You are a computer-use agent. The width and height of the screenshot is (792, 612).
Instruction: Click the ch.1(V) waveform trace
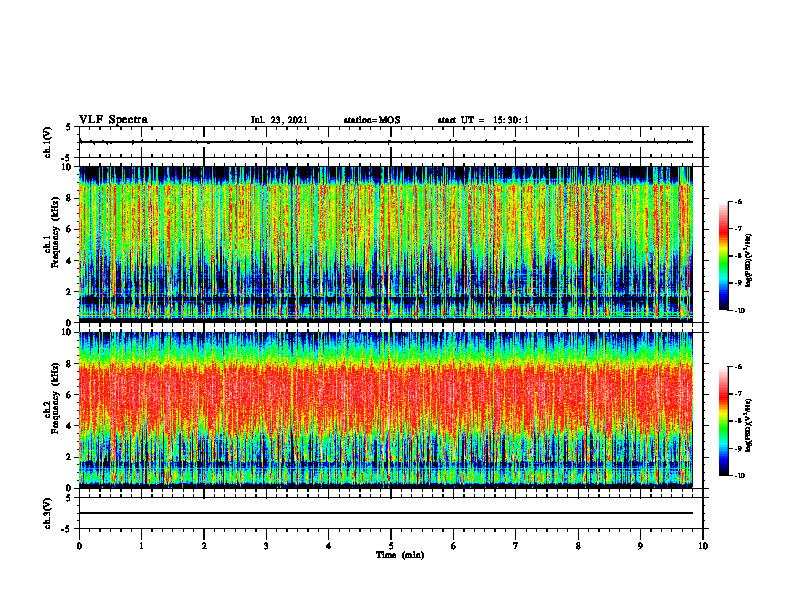[x=386, y=142]
